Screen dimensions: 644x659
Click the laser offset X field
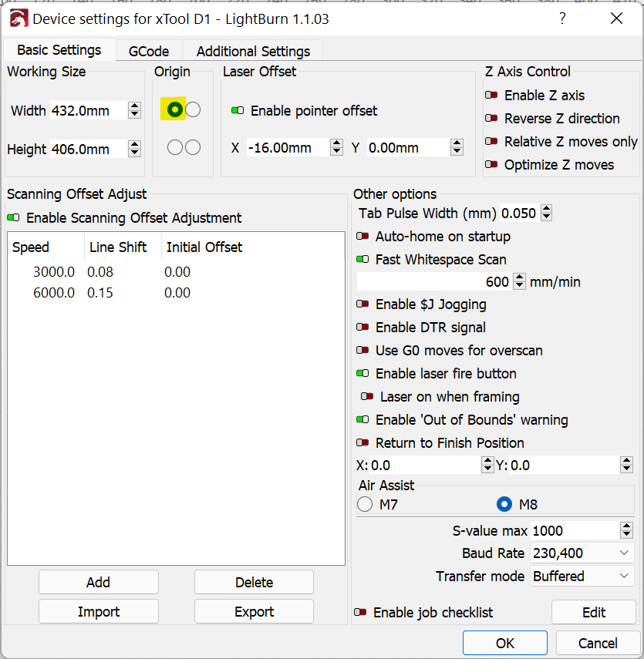[288, 147]
